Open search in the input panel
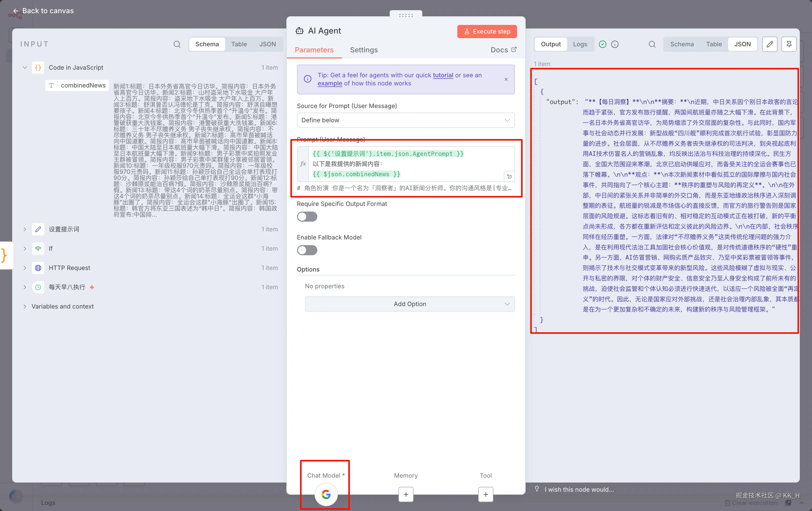This screenshot has width=812, height=511. 177,44
